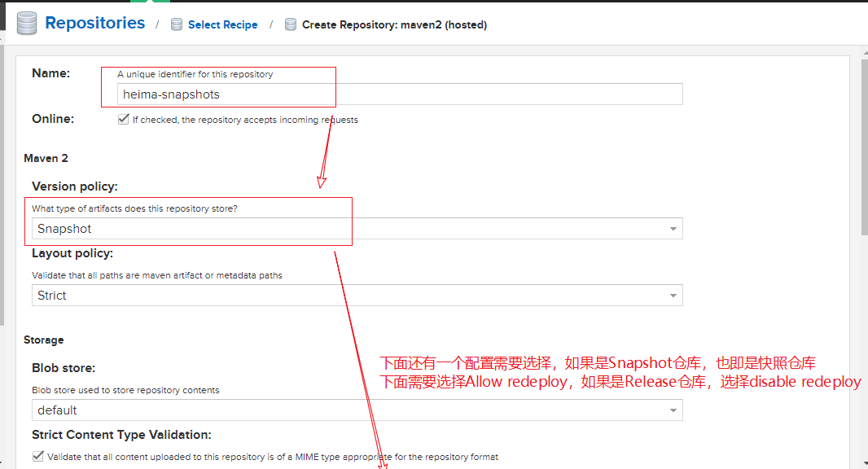Toggle the Online checkbox

point(123,120)
